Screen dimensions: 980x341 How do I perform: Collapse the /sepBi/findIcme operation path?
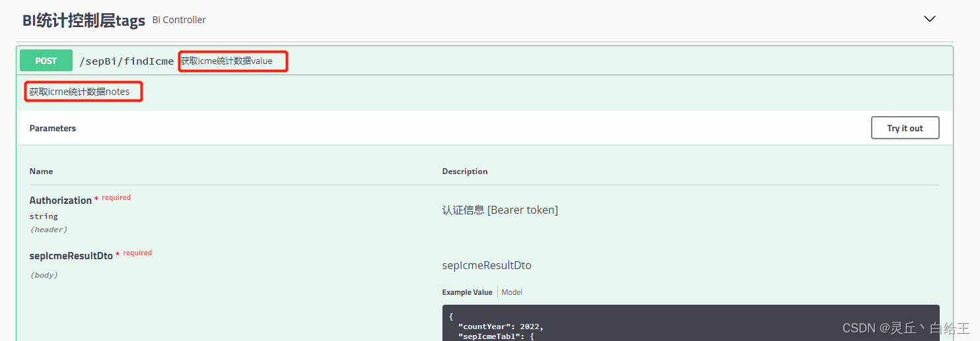pyautogui.click(x=127, y=61)
